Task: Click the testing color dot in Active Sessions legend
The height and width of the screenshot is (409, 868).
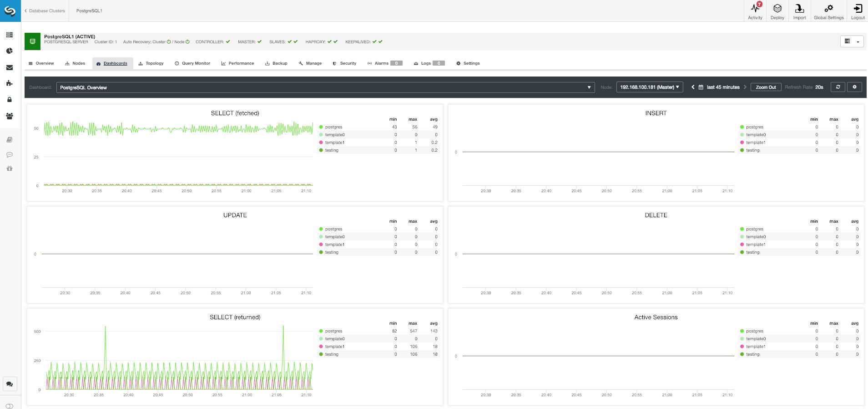Action: click(742, 354)
